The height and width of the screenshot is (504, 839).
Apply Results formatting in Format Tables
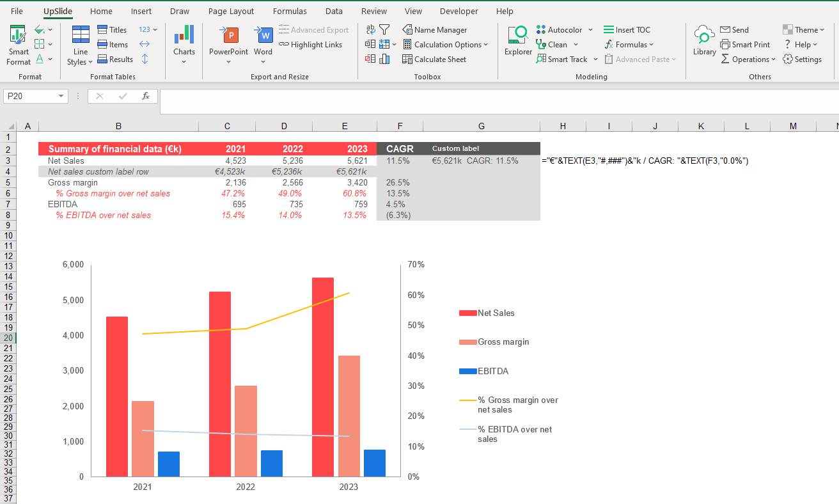pyautogui.click(x=116, y=59)
